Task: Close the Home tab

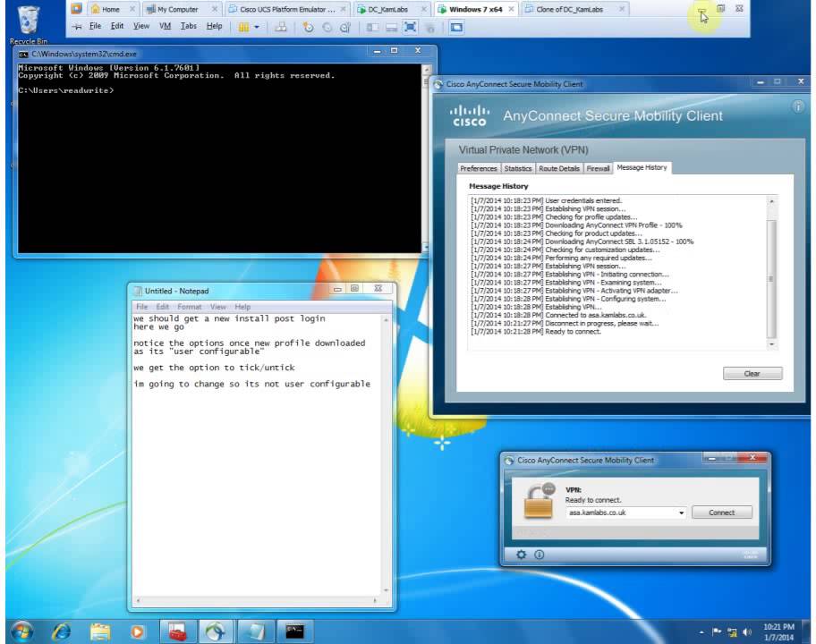Action: click(132, 9)
